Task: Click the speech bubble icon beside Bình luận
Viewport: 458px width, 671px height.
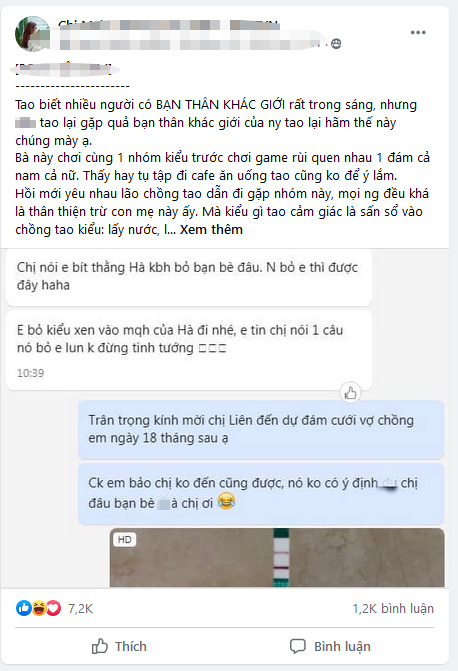Action: coord(298,646)
